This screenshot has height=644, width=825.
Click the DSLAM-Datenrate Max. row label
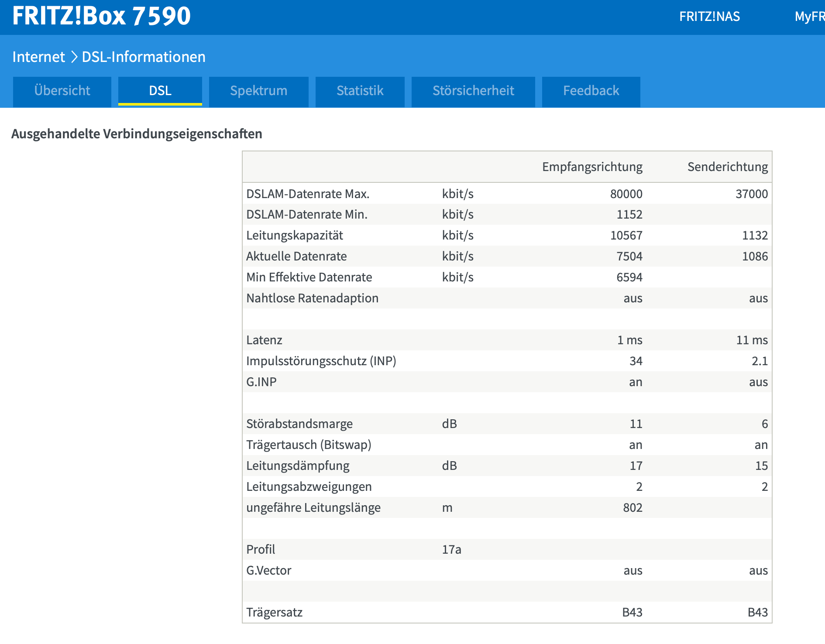pos(308,194)
